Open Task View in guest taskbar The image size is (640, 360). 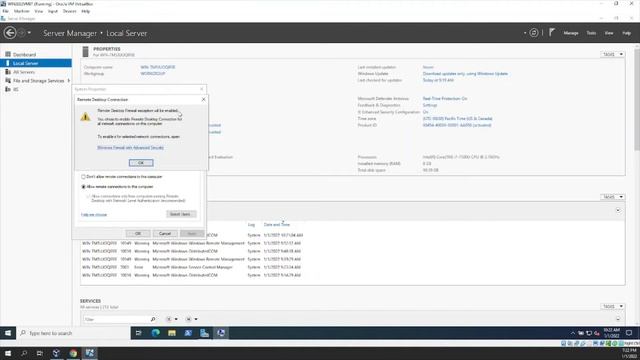click(138, 333)
